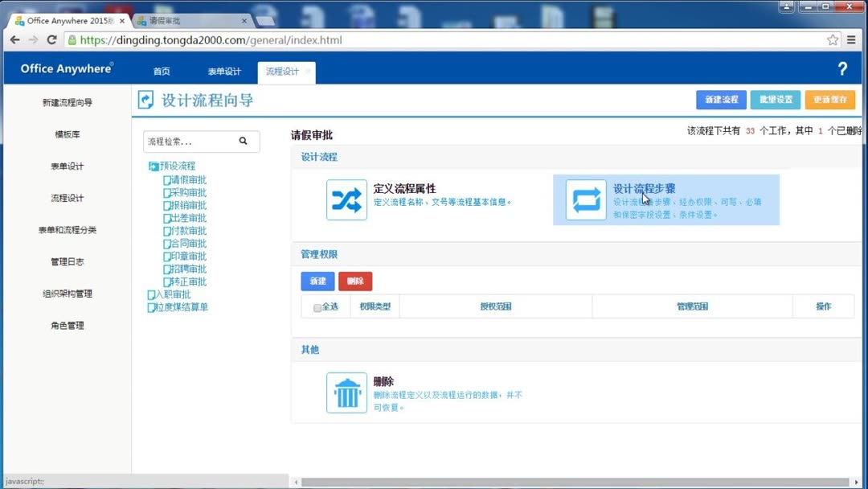Click the bookmark star in address bar
868x489 pixels.
833,39
